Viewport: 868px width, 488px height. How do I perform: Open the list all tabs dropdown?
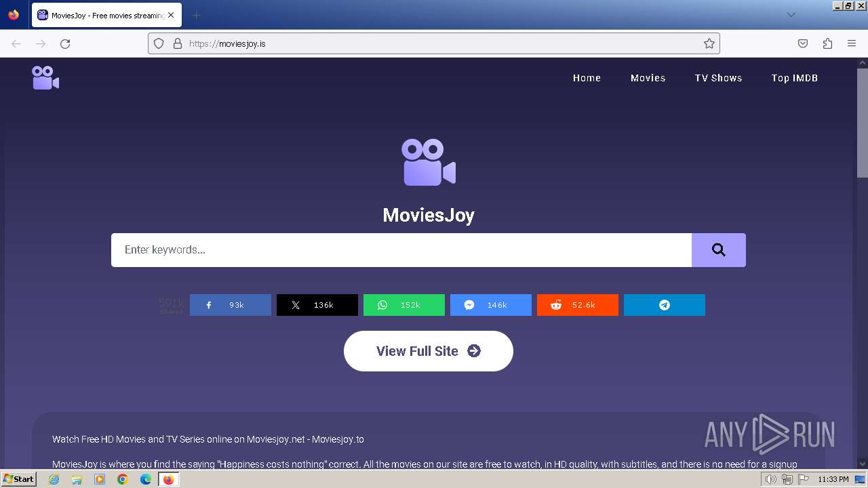[x=791, y=15]
